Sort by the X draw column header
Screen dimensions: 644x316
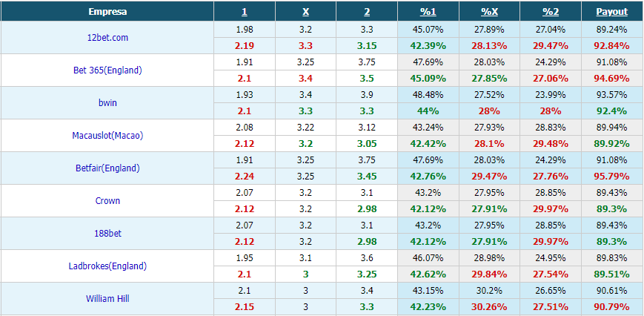[x=305, y=12]
